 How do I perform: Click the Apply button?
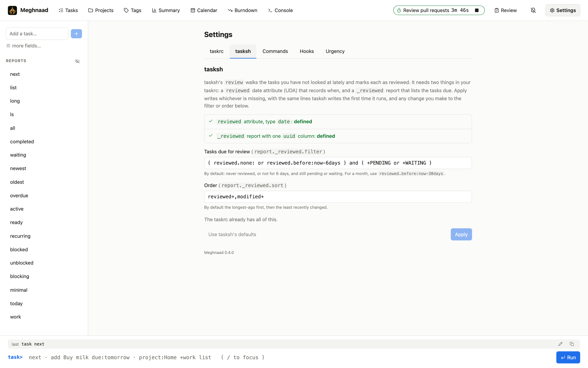click(461, 234)
